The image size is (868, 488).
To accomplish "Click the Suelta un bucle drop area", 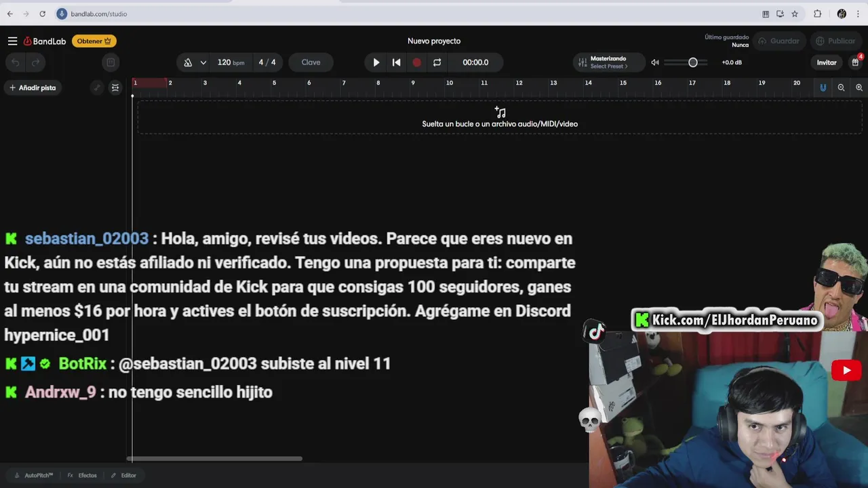I will (500, 117).
